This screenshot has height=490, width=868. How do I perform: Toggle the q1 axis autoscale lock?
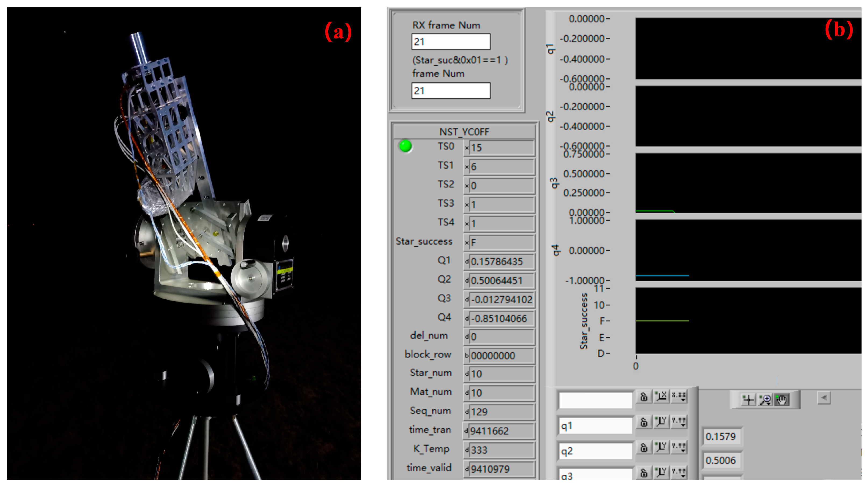tap(644, 422)
